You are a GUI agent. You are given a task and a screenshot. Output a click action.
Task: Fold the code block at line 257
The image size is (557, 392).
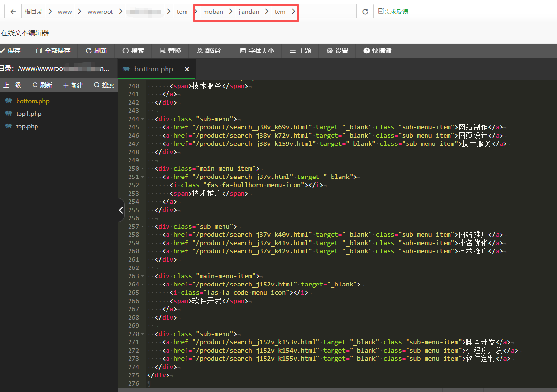pos(143,227)
